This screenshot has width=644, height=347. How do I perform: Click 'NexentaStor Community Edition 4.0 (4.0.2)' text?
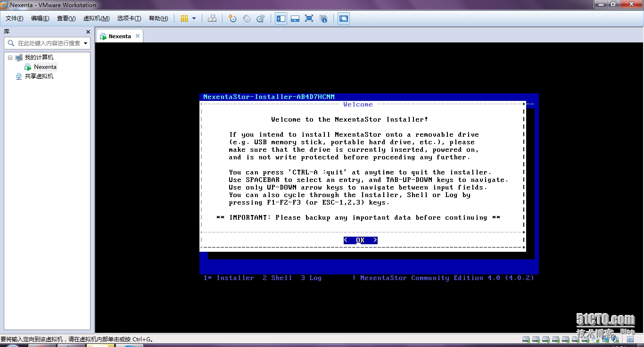(447, 278)
